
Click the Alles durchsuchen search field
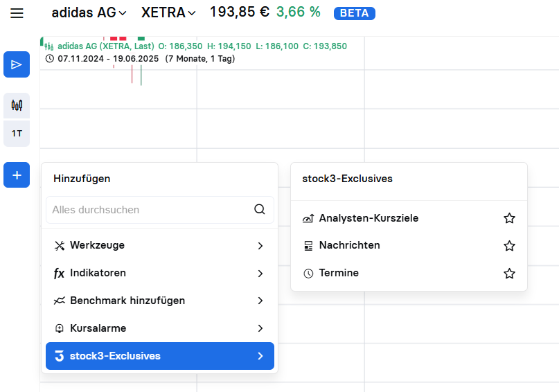(x=149, y=209)
